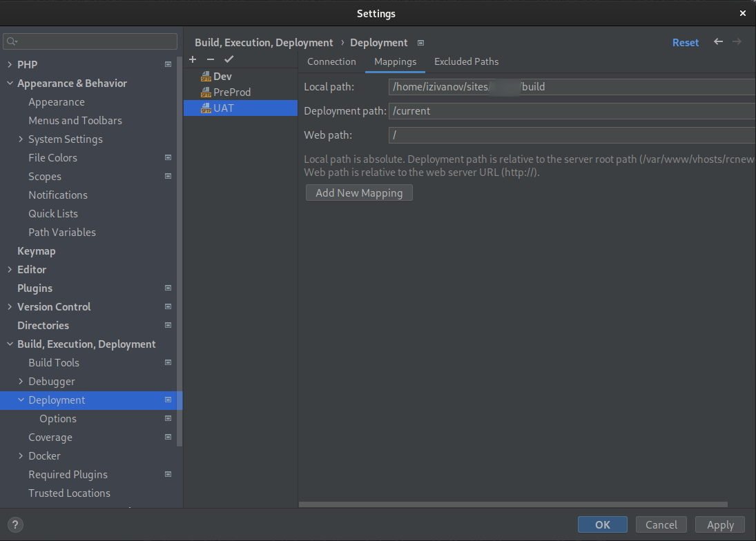Click project-level icon beside Directories
Screen dimensions: 756x541
pos(168,325)
